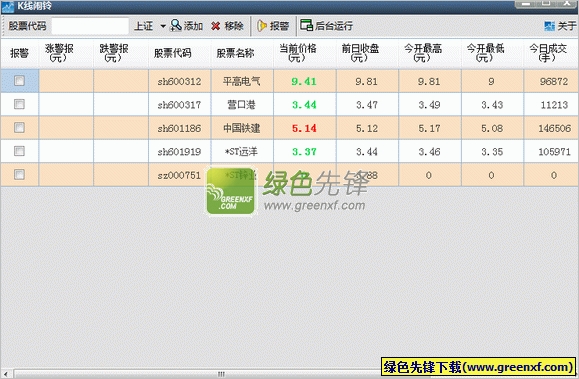Click the red X 移除 icon
This screenshot has width=579, height=379.
tap(216, 26)
